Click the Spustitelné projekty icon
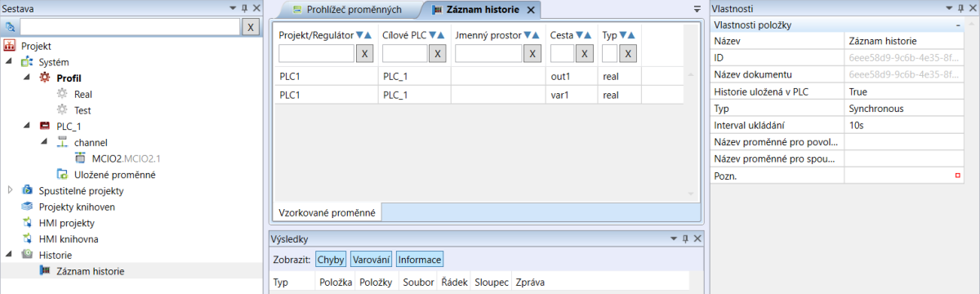 28,190
